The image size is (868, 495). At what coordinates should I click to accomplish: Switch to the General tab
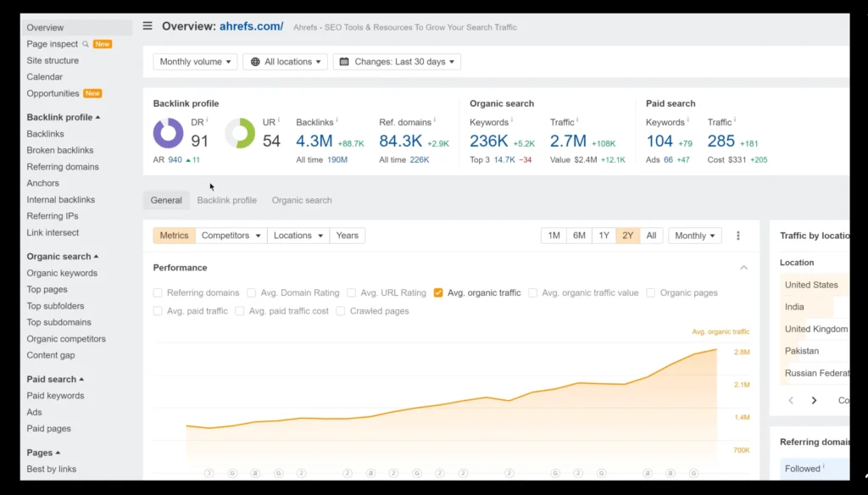(x=166, y=200)
